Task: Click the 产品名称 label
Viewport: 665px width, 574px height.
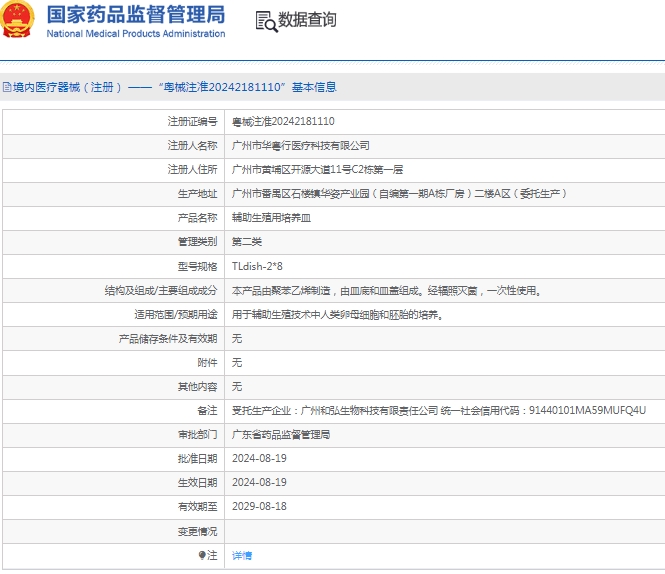Action: point(197,218)
